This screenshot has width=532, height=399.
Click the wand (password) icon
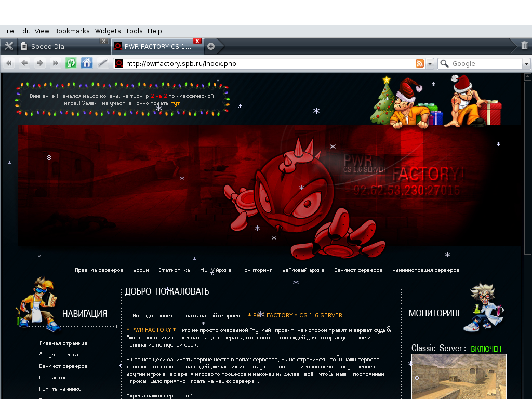[x=103, y=63]
